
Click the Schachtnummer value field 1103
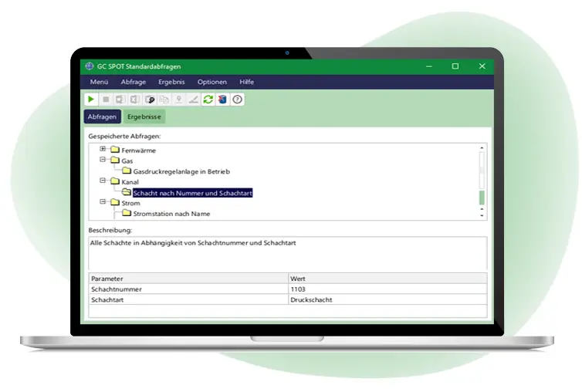tap(386, 289)
